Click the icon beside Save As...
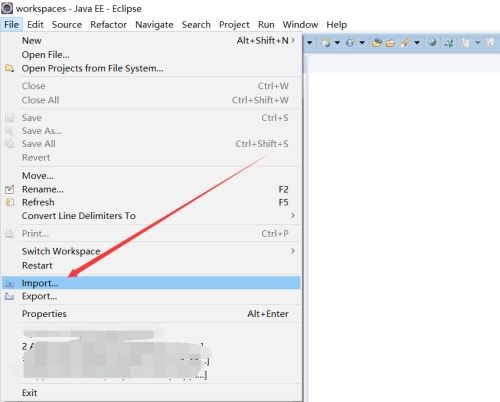 tap(9, 131)
